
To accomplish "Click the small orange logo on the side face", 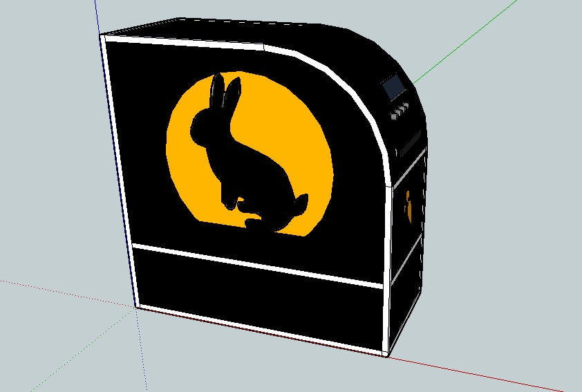I will (409, 207).
